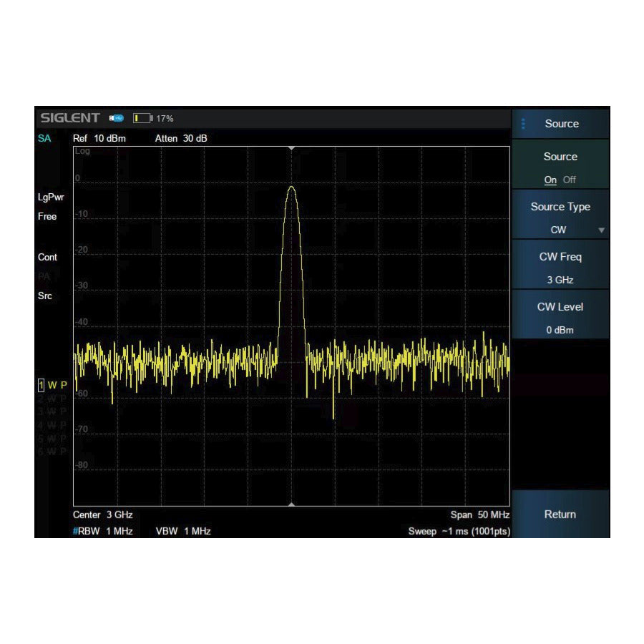The height and width of the screenshot is (644, 644).
Task: Click the battery level icon
Action: 143,118
